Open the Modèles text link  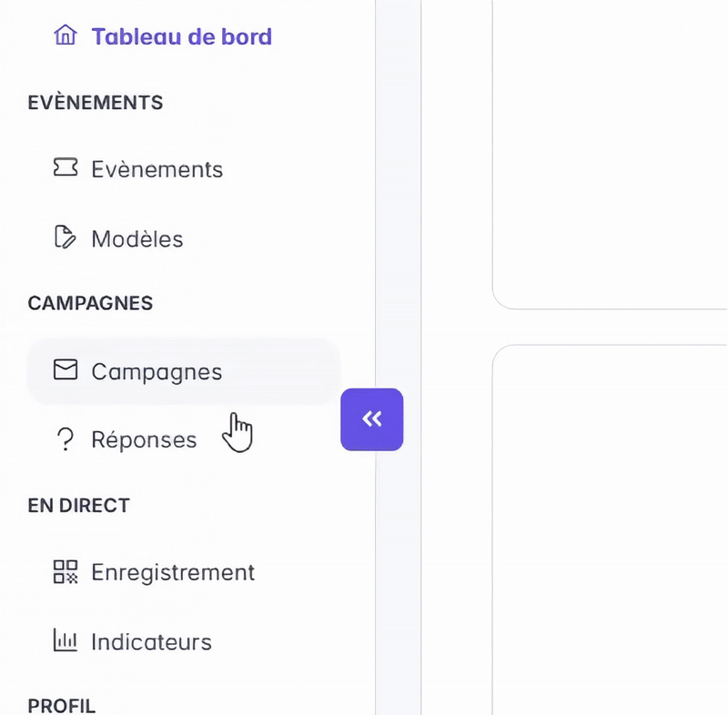(x=136, y=239)
